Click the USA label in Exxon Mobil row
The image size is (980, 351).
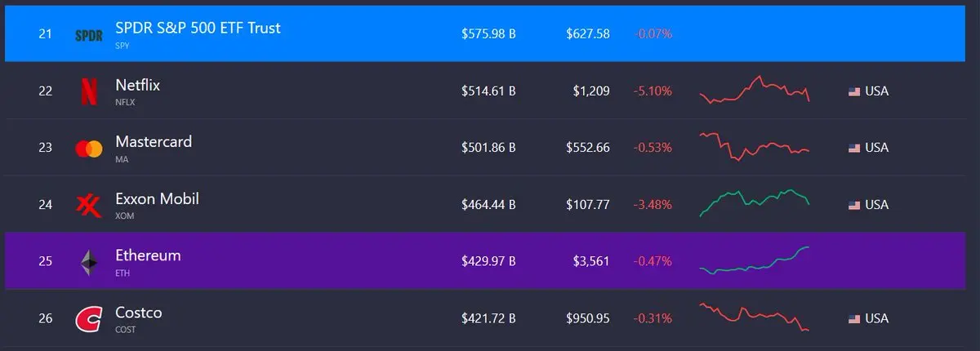[x=876, y=205]
